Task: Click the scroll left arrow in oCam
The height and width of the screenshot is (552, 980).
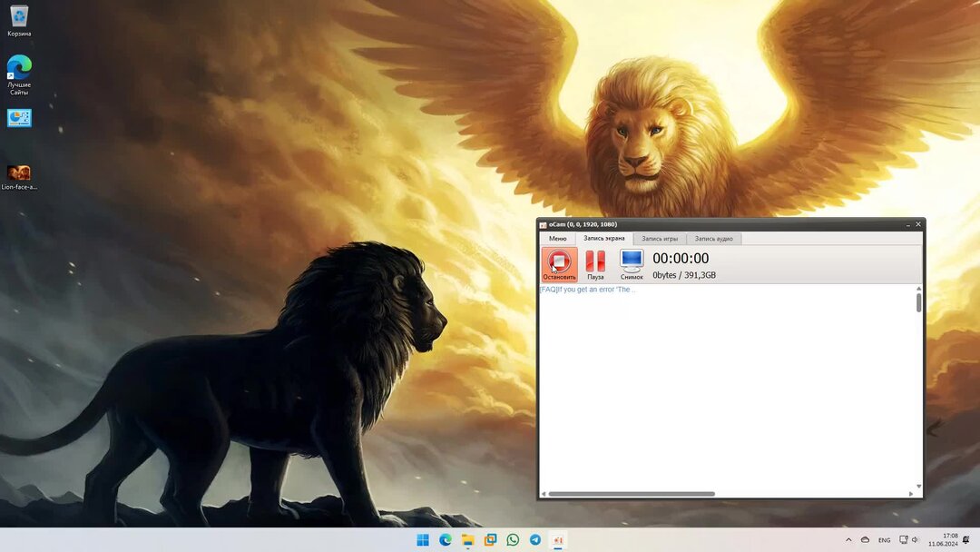Action: pyautogui.click(x=544, y=494)
